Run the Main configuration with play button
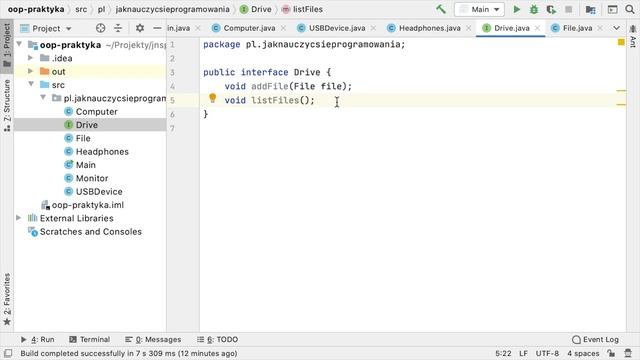Viewport: 640px width, 360px height. point(517,9)
